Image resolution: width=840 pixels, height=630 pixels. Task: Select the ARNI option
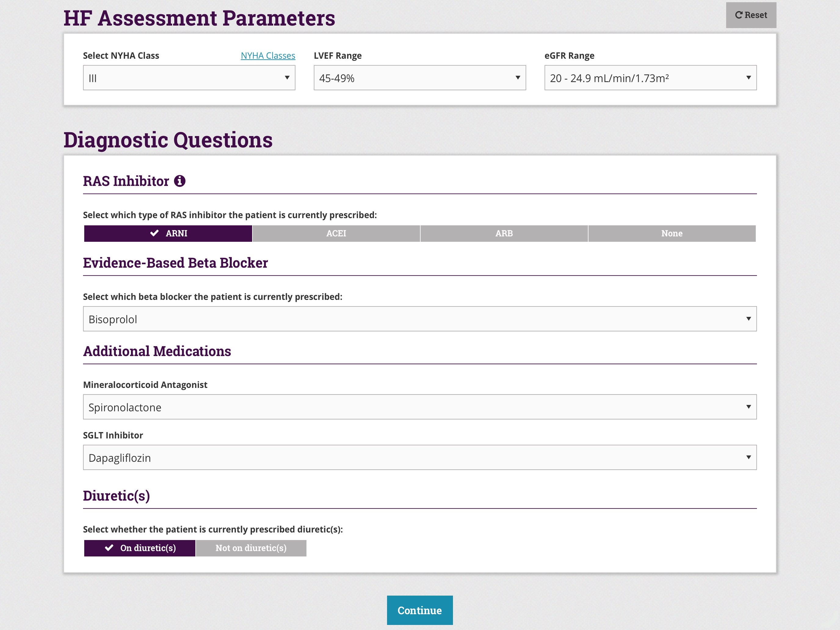(x=168, y=234)
